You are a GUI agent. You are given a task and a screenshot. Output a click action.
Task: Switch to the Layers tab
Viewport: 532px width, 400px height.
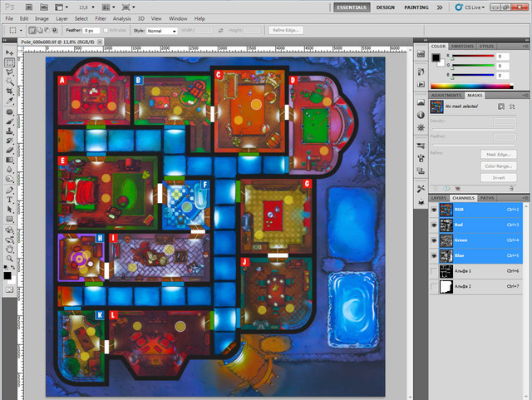(439, 198)
